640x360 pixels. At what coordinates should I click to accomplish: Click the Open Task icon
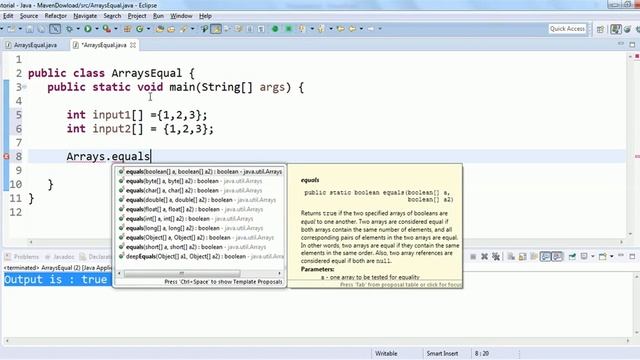[x=171, y=29]
